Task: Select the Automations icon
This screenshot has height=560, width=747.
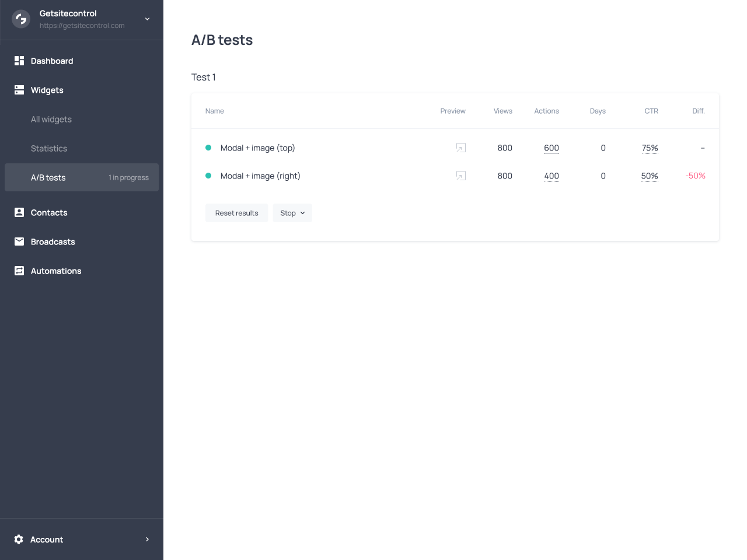Action: coord(19,271)
